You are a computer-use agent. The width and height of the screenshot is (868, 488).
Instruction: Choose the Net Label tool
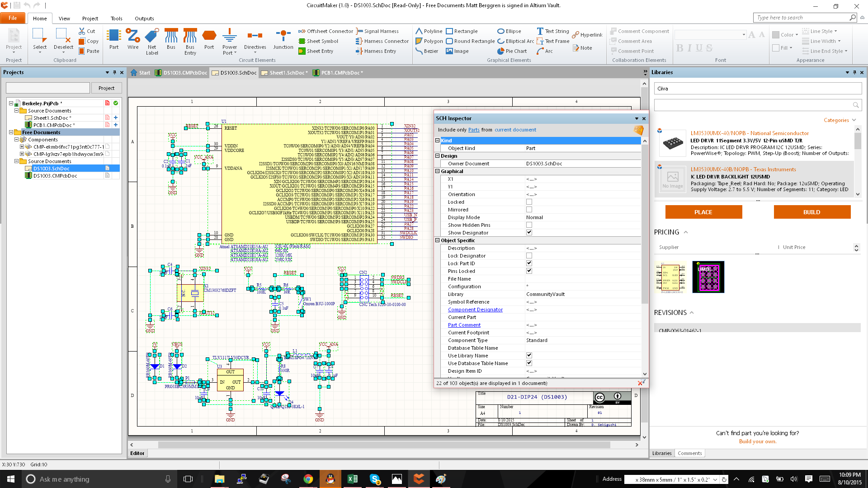(152, 42)
